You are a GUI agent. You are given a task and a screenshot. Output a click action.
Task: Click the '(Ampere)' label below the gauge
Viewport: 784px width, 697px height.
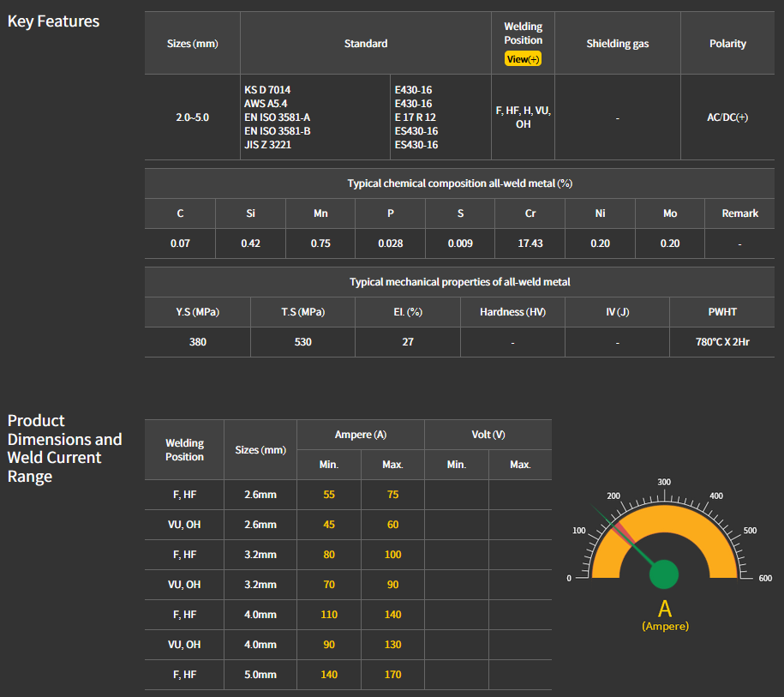(x=665, y=627)
